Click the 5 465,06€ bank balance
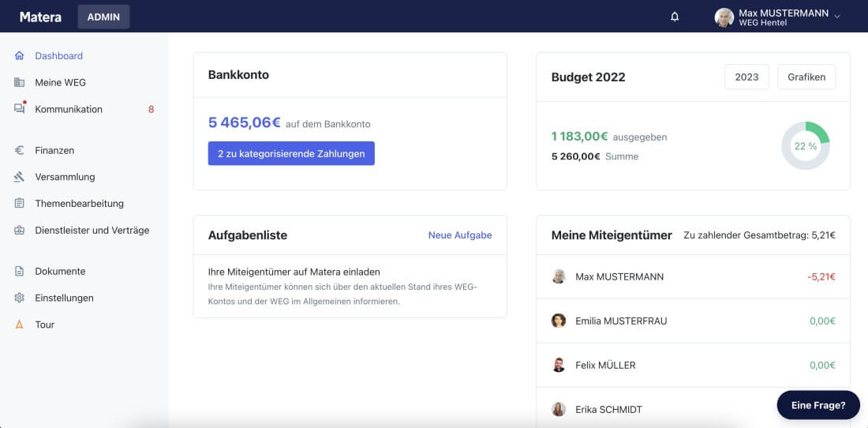The height and width of the screenshot is (428, 868). pyautogui.click(x=244, y=122)
